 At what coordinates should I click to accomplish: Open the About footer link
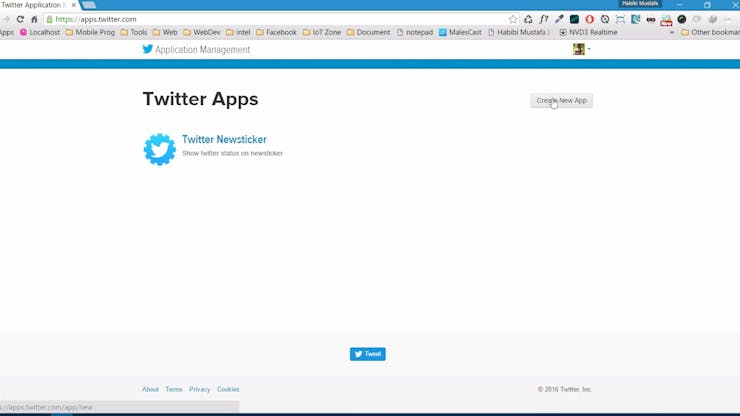tap(150, 390)
